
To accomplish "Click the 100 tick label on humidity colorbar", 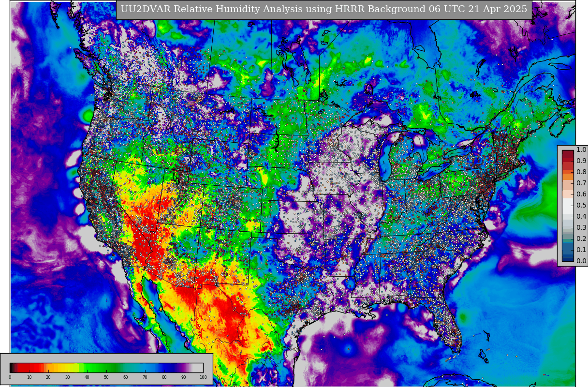I will click(203, 377).
